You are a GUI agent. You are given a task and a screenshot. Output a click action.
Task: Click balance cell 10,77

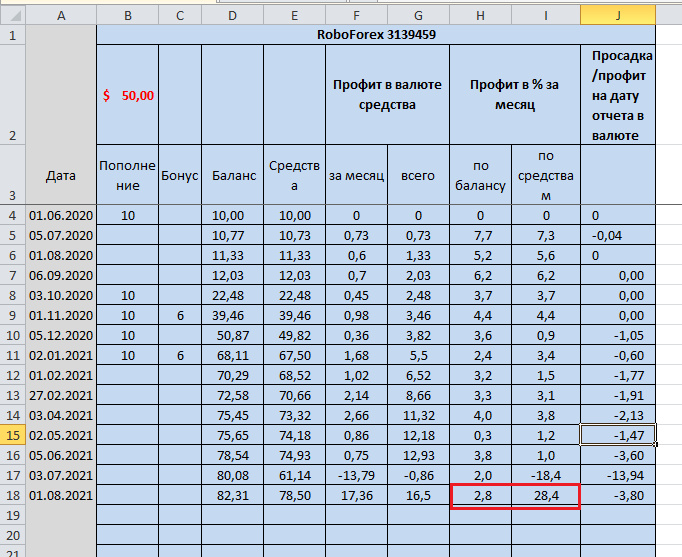(x=232, y=235)
